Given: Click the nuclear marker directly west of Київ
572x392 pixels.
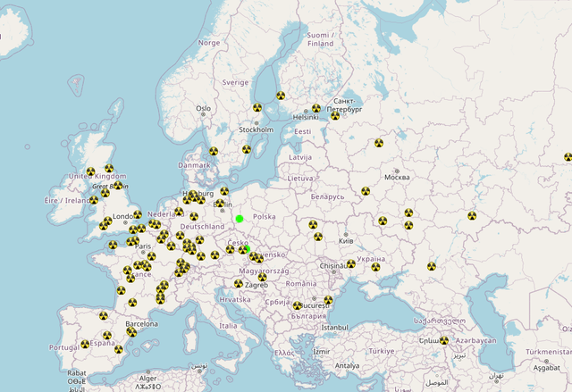Looking at the screenshot, I should pyautogui.click(x=318, y=237).
